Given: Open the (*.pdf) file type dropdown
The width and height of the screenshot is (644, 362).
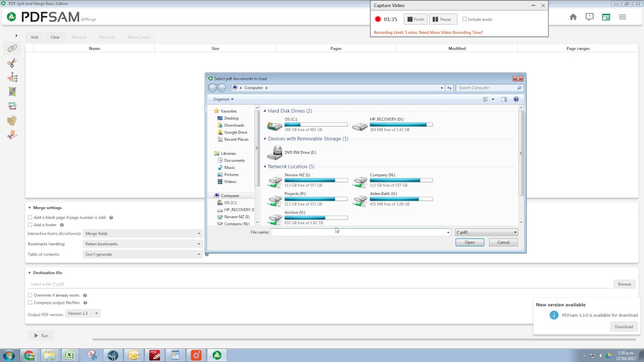Looking at the screenshot, I should (486, 232).
